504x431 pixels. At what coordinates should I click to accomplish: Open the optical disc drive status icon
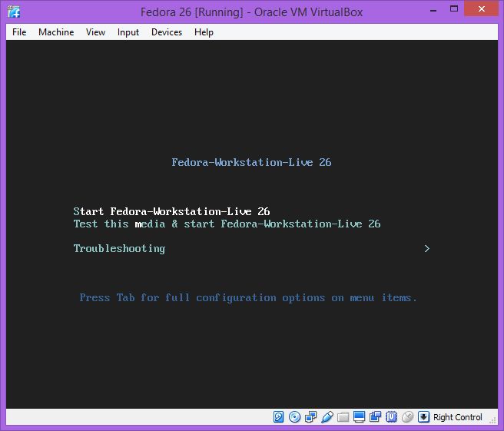(x=295, y=417)
